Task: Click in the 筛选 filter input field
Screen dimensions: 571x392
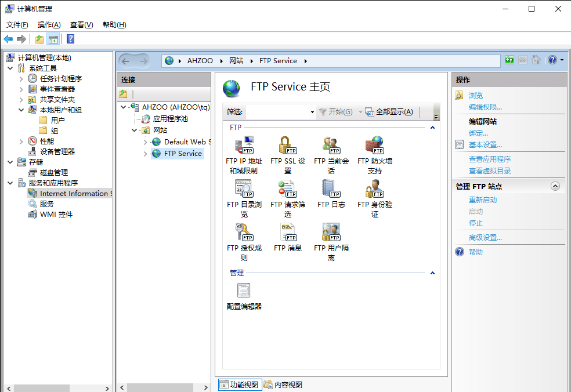Action: 277,112
